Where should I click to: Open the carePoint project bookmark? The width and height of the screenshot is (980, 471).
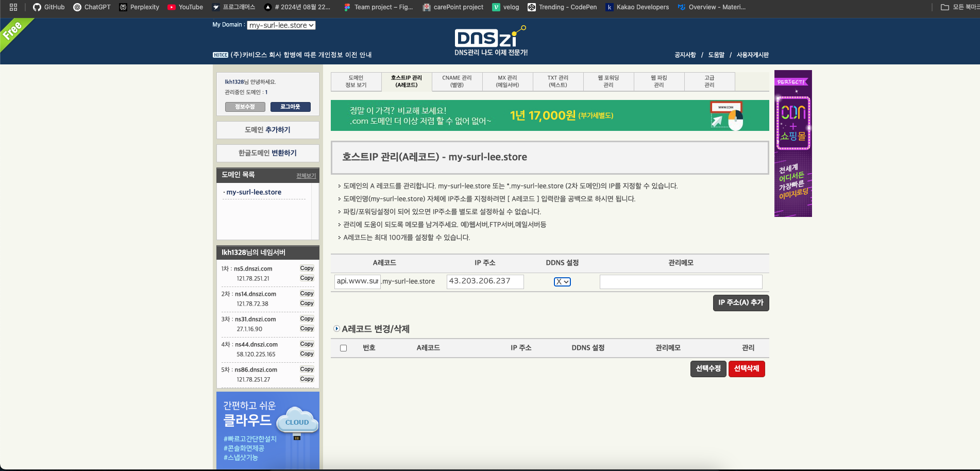point(453,7)
